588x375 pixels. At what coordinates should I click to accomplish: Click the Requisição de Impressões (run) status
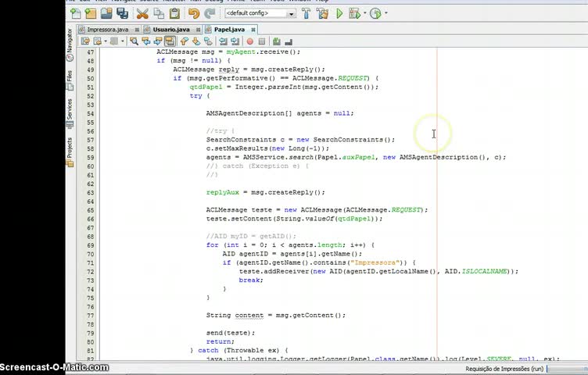click(x=504, y=369)
